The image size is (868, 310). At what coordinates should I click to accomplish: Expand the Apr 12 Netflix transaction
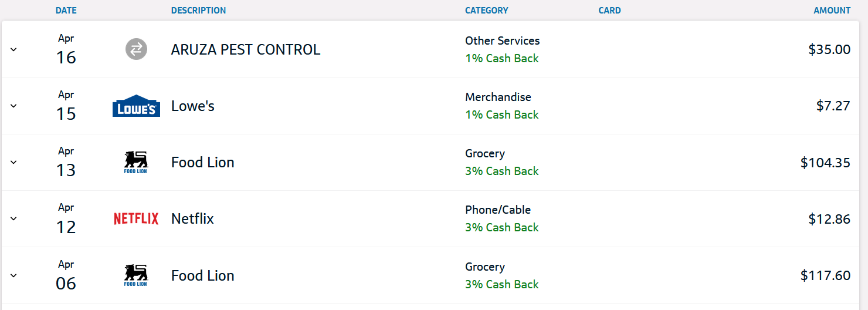click(14, 219)
